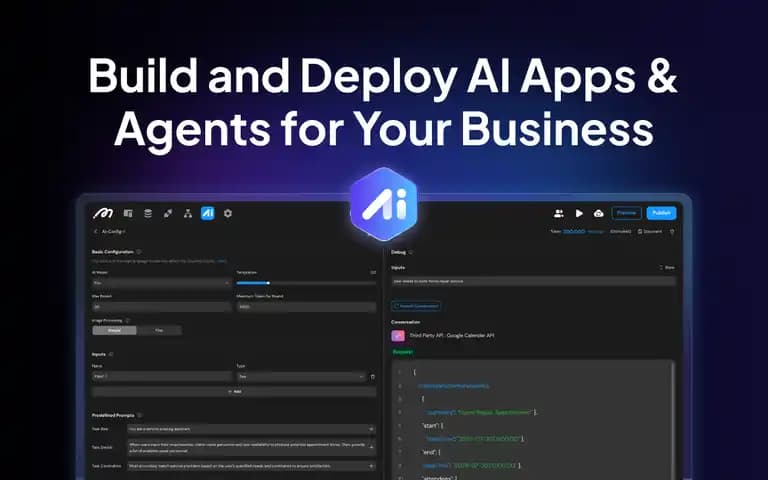Click the Document link in header
This screenshot has width=768, height=480.
tap(649, 231)
